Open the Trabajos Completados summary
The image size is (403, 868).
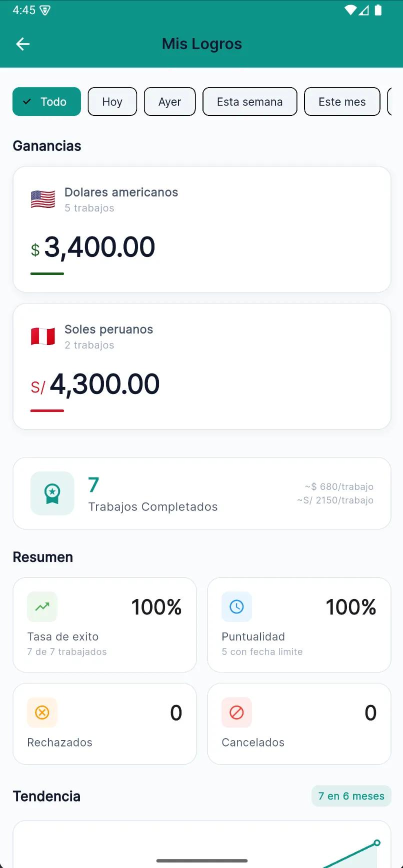point(201,493)
